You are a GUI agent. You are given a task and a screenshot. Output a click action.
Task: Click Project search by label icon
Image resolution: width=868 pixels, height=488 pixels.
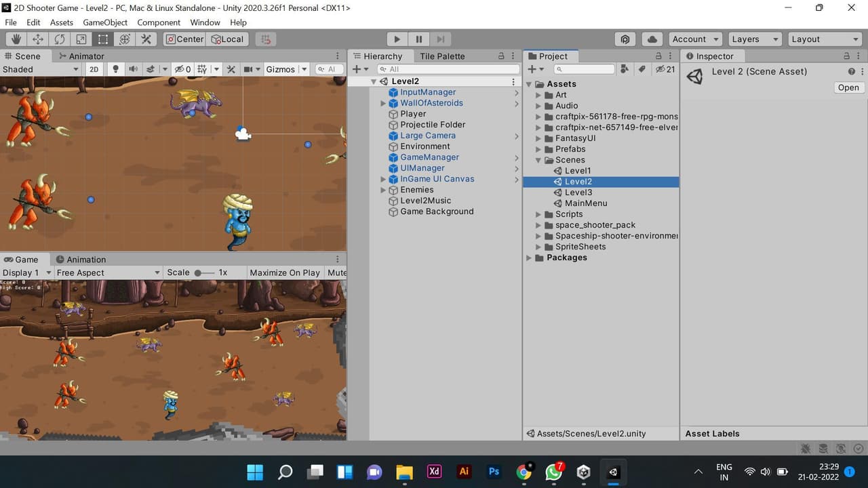click(642, 69)
